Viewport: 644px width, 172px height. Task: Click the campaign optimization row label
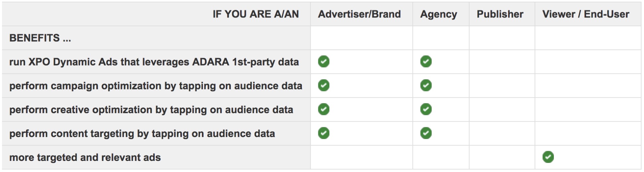pos(155,86)
